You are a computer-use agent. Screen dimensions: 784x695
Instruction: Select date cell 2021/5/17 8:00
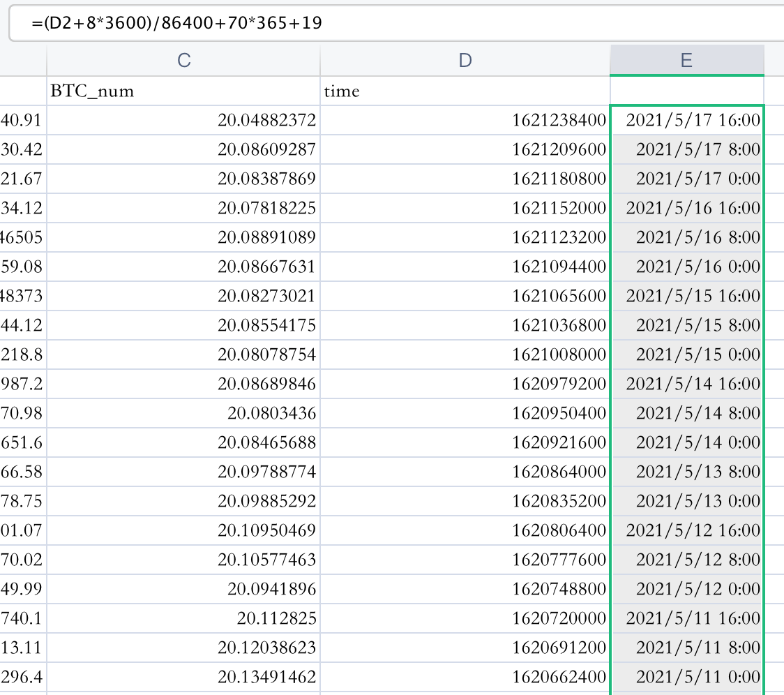tap(687, 149)
